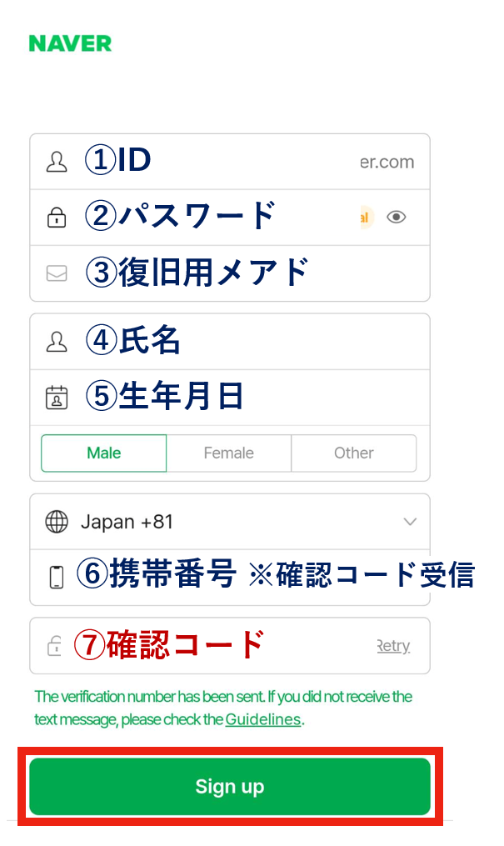Click the calendar icon for birthdate
The height and width of the screenshot is (846, 504).
pyautogui.click(x=57, y=398)
